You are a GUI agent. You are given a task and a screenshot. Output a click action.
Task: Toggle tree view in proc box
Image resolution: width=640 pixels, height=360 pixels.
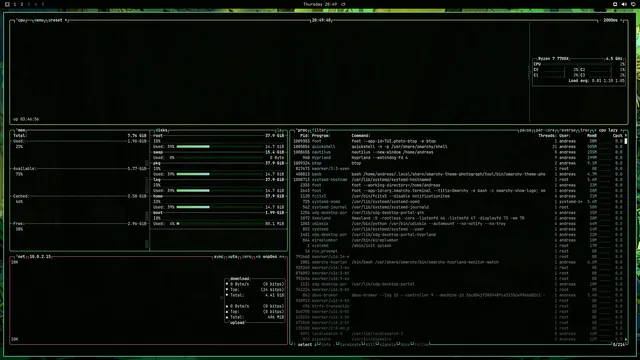click(x=585, y=130)
